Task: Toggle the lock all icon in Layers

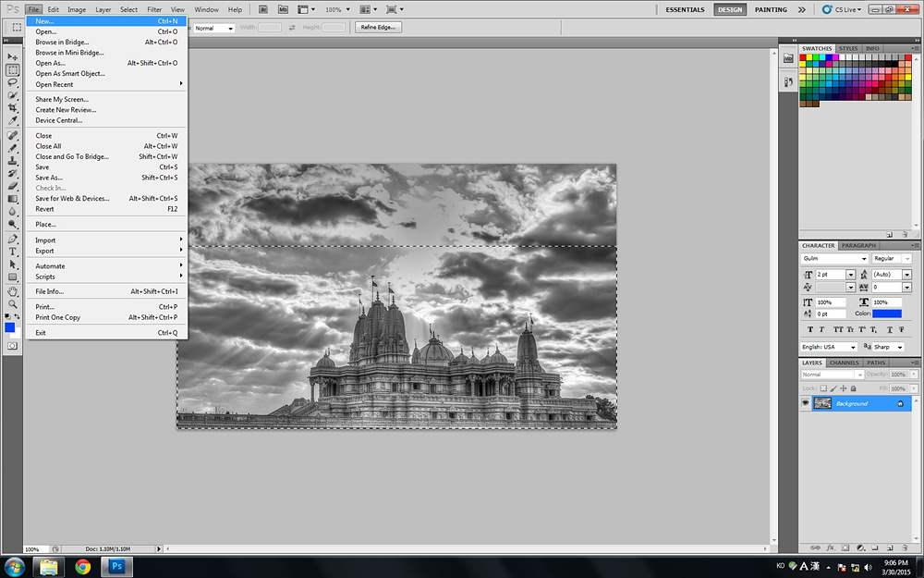Action: pyautogui.click(x=853, y=387)
